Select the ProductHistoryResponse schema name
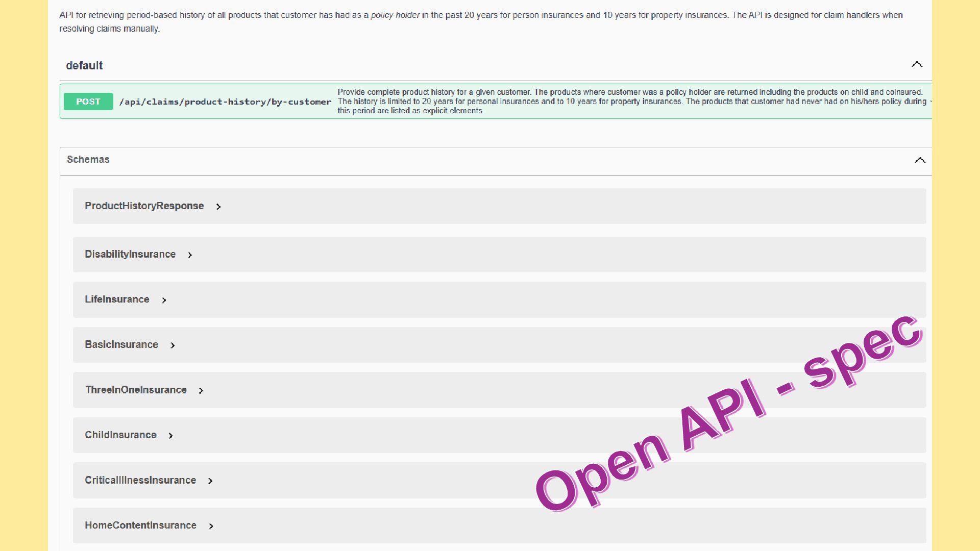Viewport: 980px width, 551px height. tap(144, 206)
